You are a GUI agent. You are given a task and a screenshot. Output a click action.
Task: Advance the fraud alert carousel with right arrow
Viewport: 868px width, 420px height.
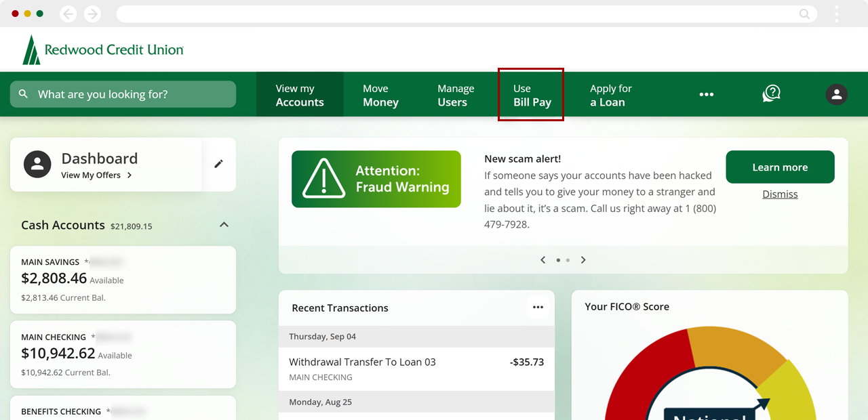[583, 259]
